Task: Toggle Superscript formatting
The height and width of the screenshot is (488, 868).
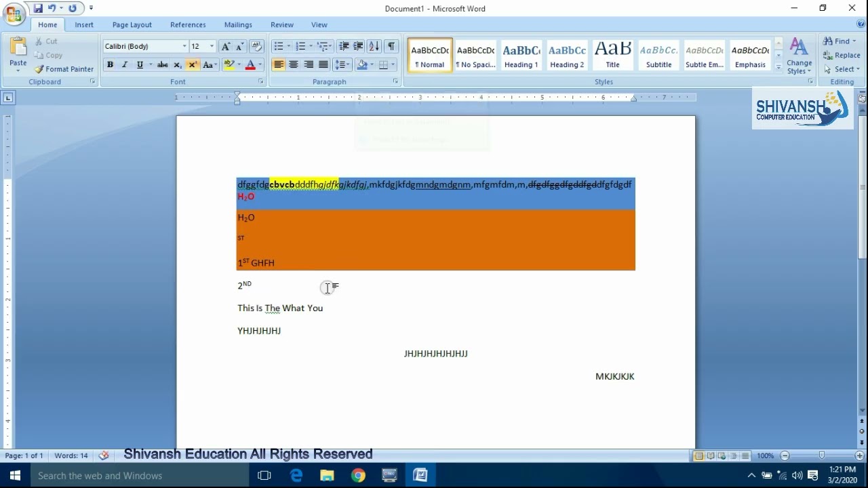Action: (x=192, y=65)
